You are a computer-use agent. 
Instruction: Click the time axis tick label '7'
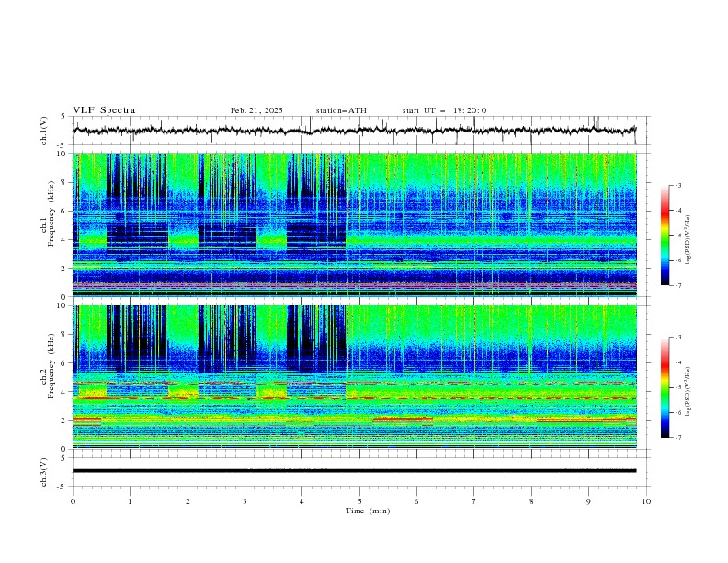(x=474, y=501)
